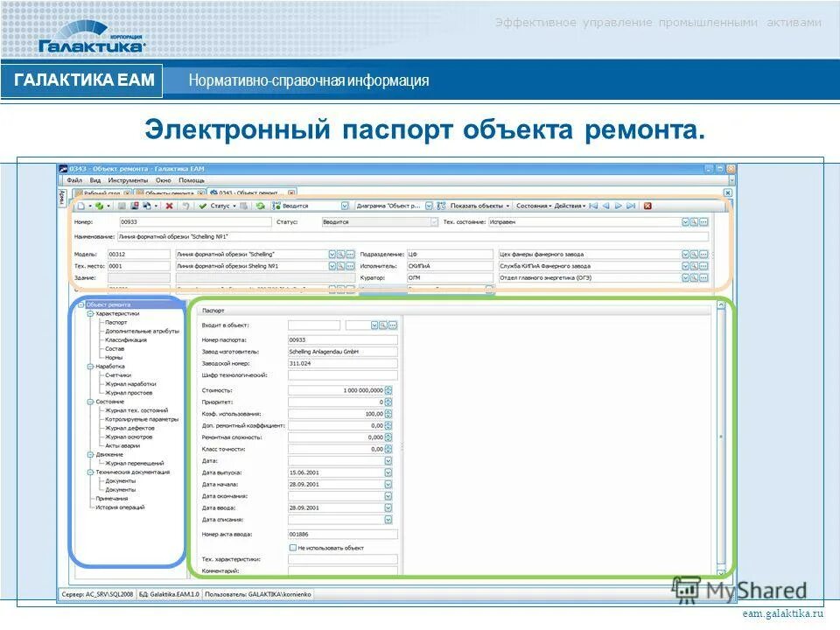This screenshot has width=840, height=630.
Task: Collapse the Наработка tree branch
Action: pyautogui.click(x=90, y=367)
